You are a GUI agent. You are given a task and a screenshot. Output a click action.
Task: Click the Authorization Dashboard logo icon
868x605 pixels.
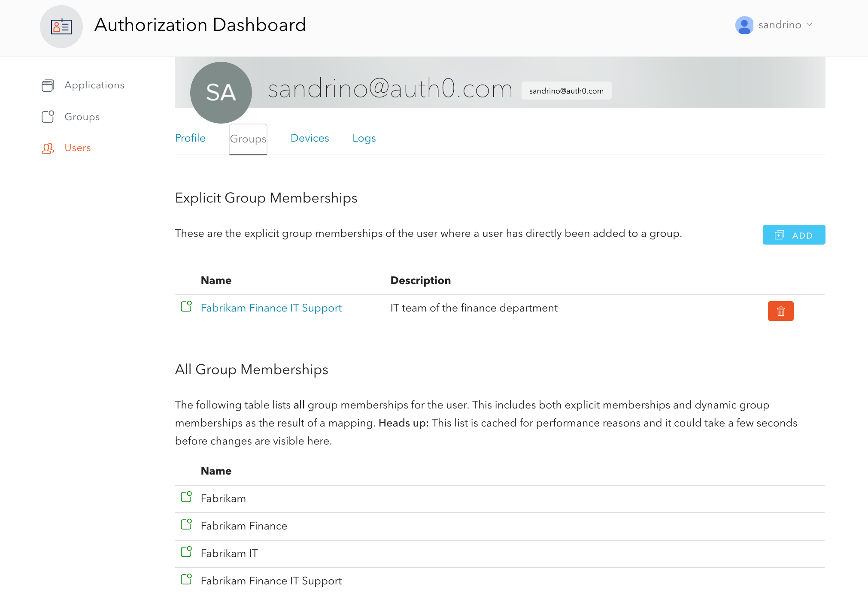tap(61, 27)
